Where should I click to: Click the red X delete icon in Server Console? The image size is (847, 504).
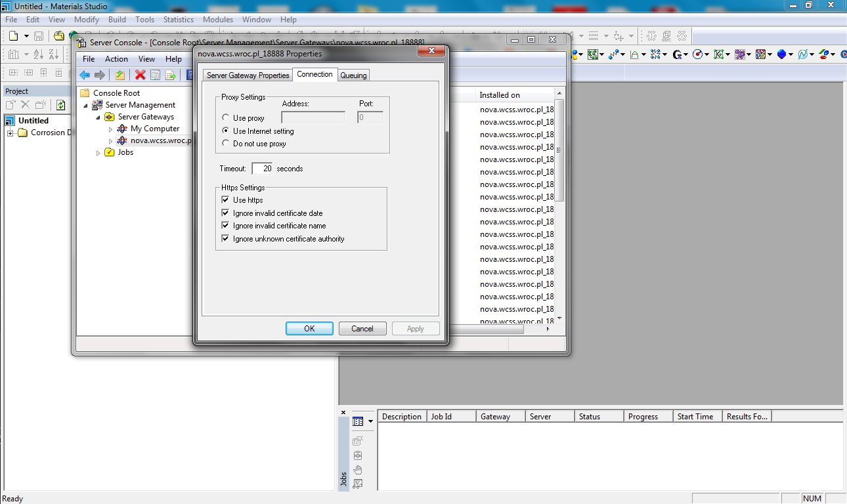(140, 75)
